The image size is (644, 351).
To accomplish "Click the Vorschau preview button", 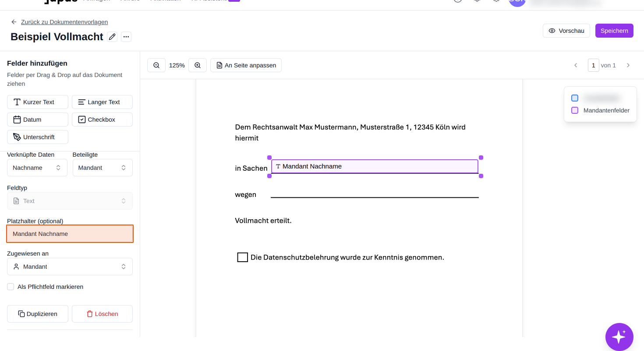I will pyautogui.click(x=566, y=31).
